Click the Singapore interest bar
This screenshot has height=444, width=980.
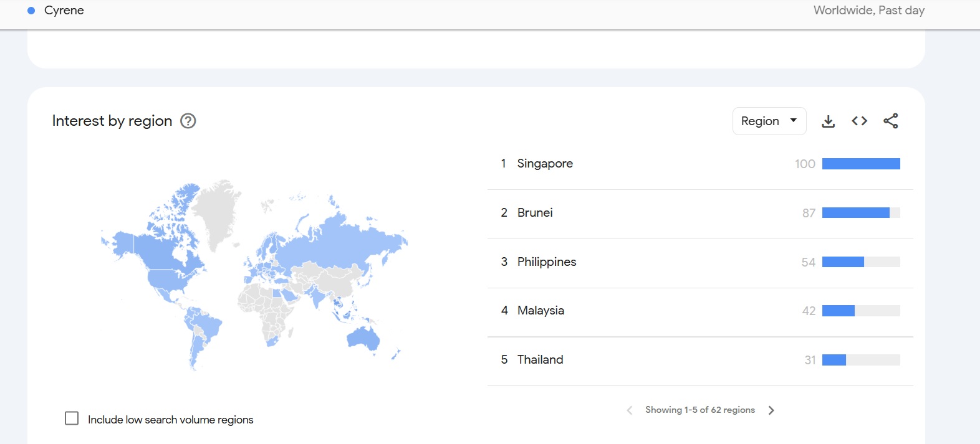pos(861,164)
